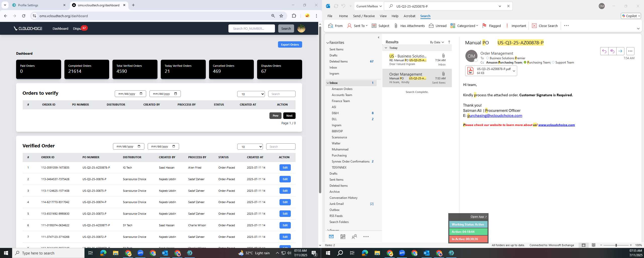Click the Chrome zoom magnifier icon

point(273,16)
